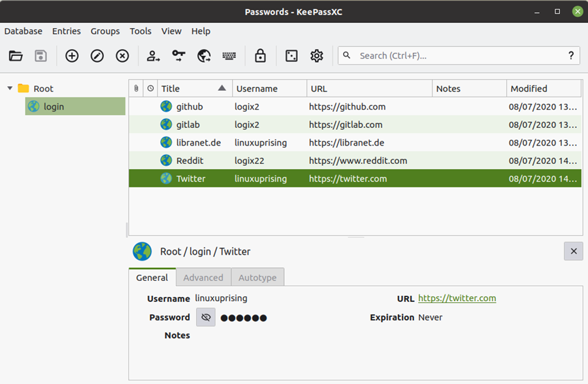Open the Entries menu
The height and width of the screenshot is (384, 588).
pyautogui.click(x=67, y=31)
